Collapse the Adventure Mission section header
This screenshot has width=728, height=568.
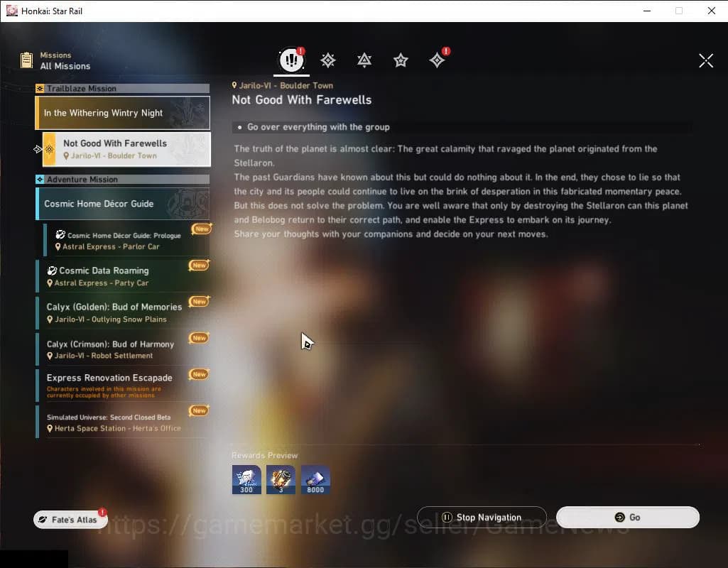tap(123, 179)
